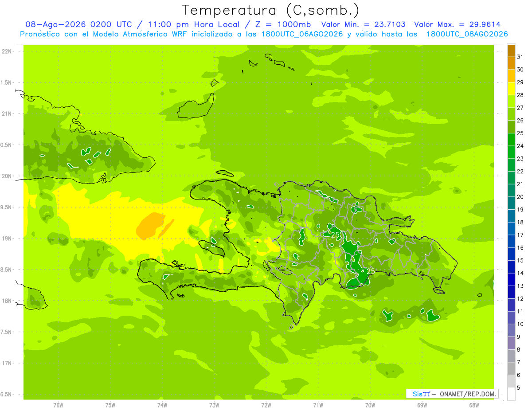The image size is (532, 411).
Task: Click the "22" value on the color scale
Action: [520, 171]
